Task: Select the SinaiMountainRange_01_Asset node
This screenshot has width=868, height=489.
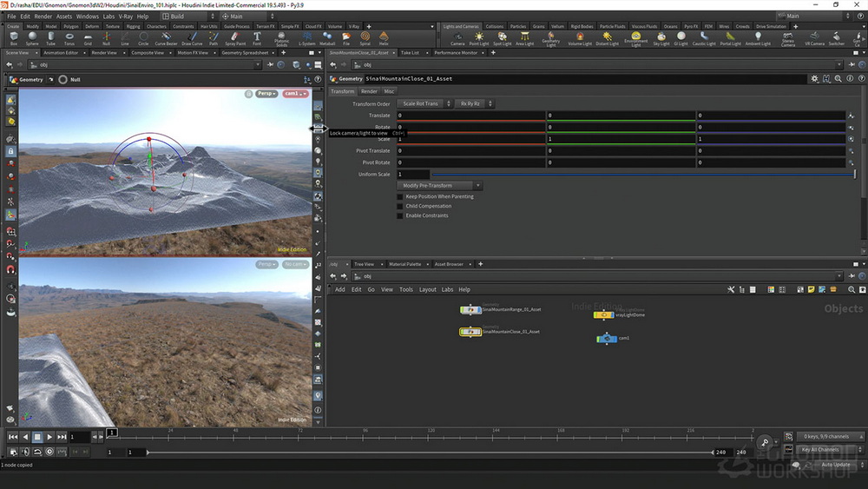Action: click(470, 310)
